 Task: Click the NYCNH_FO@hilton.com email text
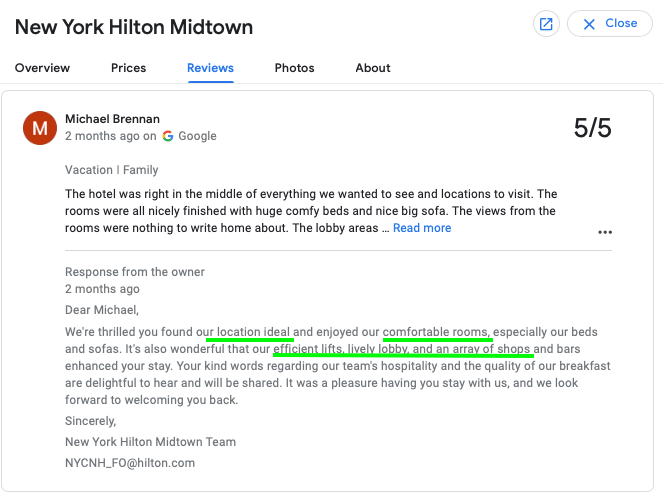point(130,463)
